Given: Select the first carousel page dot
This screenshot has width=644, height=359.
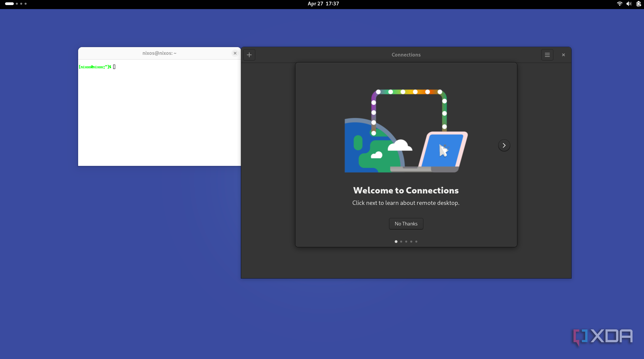Looking at the screenshot, I should 396,242.
